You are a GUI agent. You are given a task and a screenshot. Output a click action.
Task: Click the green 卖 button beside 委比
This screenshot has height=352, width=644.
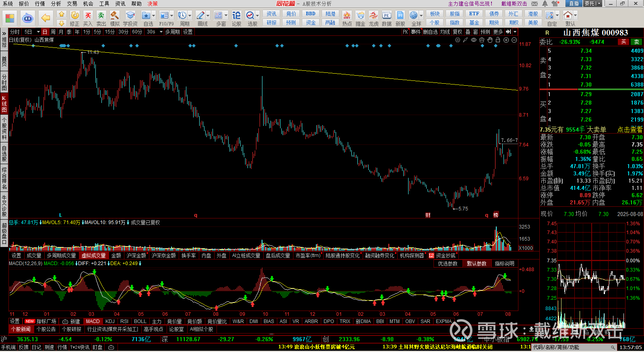(637, 42)
